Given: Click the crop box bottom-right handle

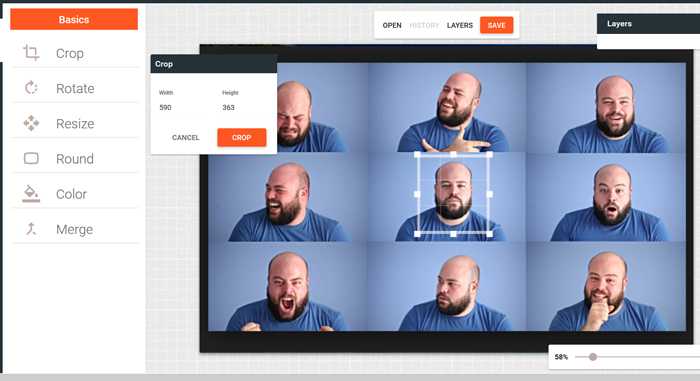Looking at the screenshot, I should pos(490,234).
